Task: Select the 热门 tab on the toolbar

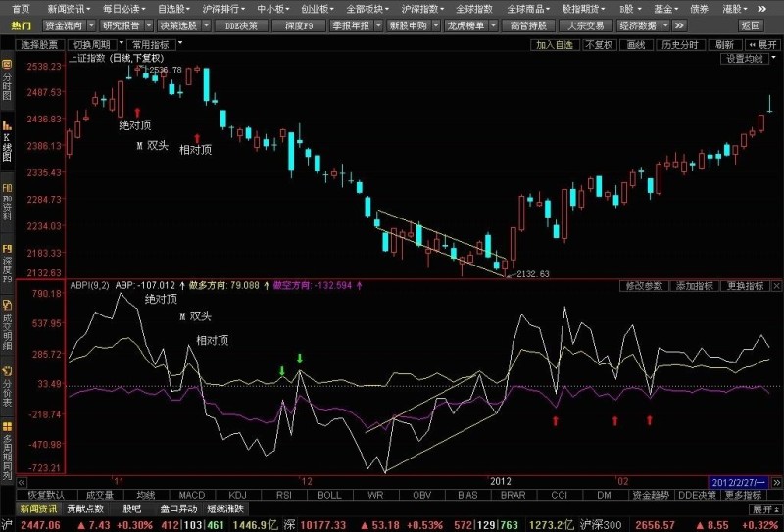Action: coord(21,25)
